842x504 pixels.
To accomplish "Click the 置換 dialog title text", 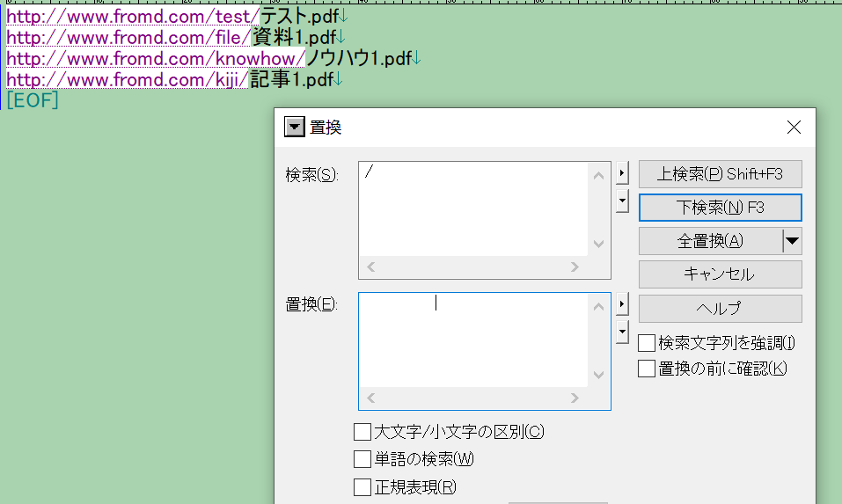I will pos(326,128).
